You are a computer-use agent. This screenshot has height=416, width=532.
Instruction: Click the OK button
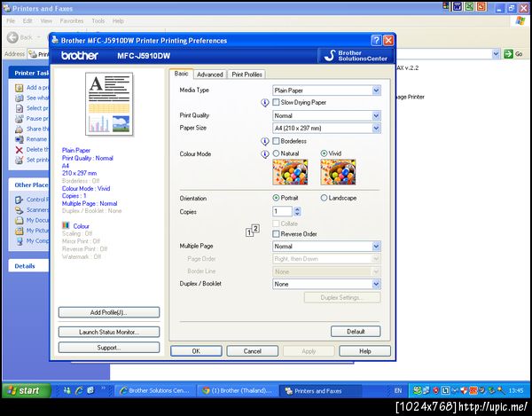click(196, 351)
